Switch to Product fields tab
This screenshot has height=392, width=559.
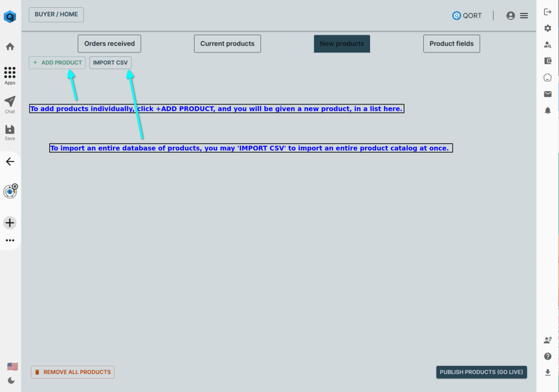click(x=451, y=44)
